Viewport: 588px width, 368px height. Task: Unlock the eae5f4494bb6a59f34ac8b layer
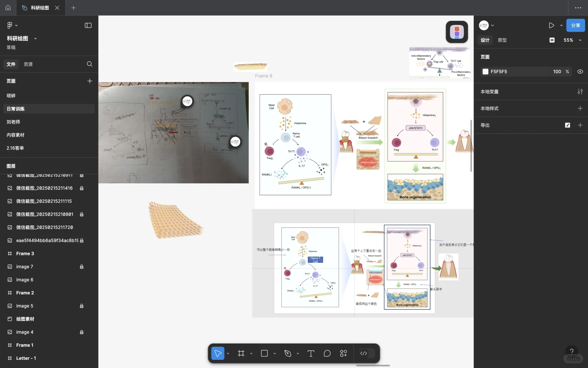click(82, 241)
